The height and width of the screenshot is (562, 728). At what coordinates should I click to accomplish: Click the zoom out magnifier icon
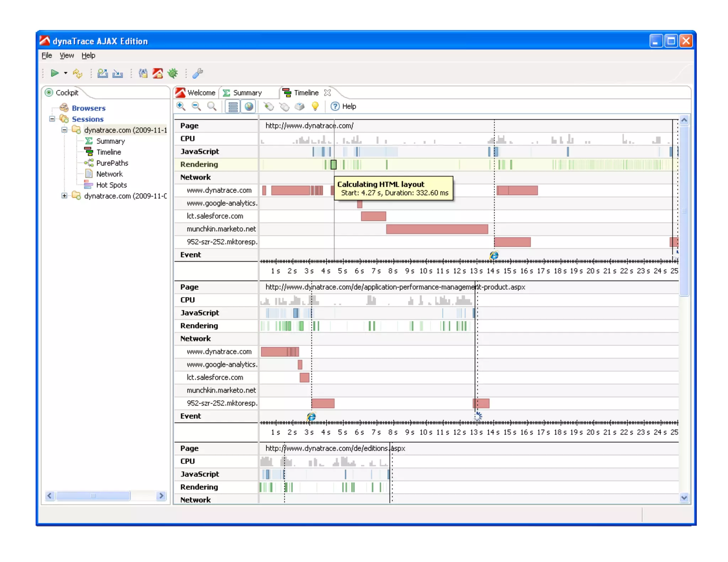pos(196,106)
